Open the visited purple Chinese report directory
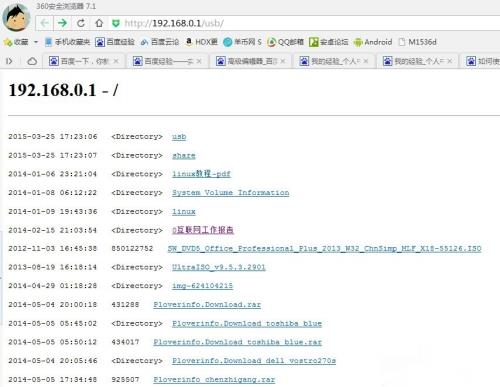500x387 pixels. coord(203,230)
